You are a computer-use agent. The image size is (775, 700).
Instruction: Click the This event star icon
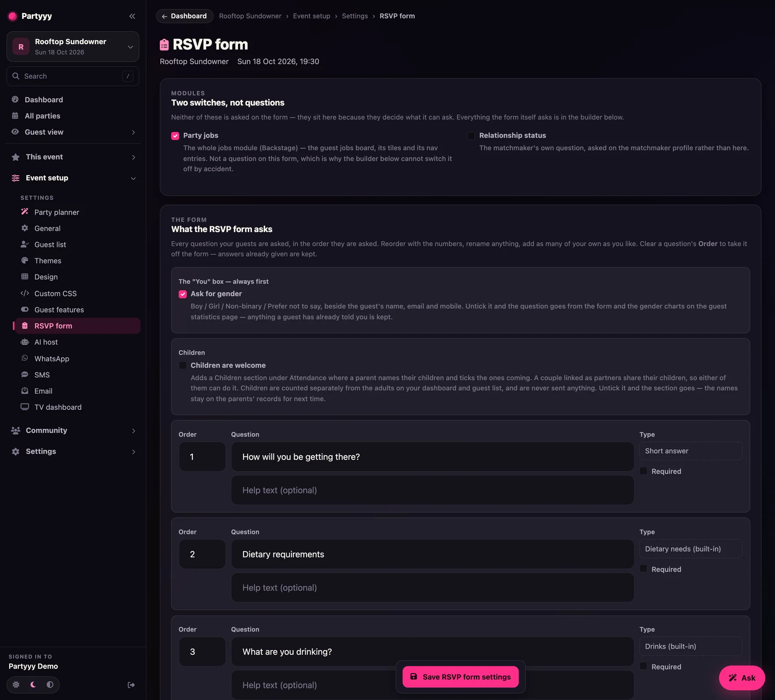pos(16,157)
